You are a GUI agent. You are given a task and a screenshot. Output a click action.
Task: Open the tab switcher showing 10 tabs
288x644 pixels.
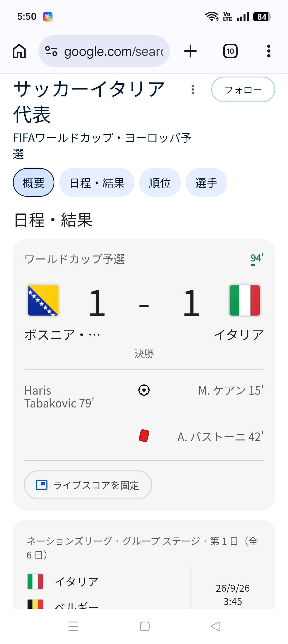point(230,51)
